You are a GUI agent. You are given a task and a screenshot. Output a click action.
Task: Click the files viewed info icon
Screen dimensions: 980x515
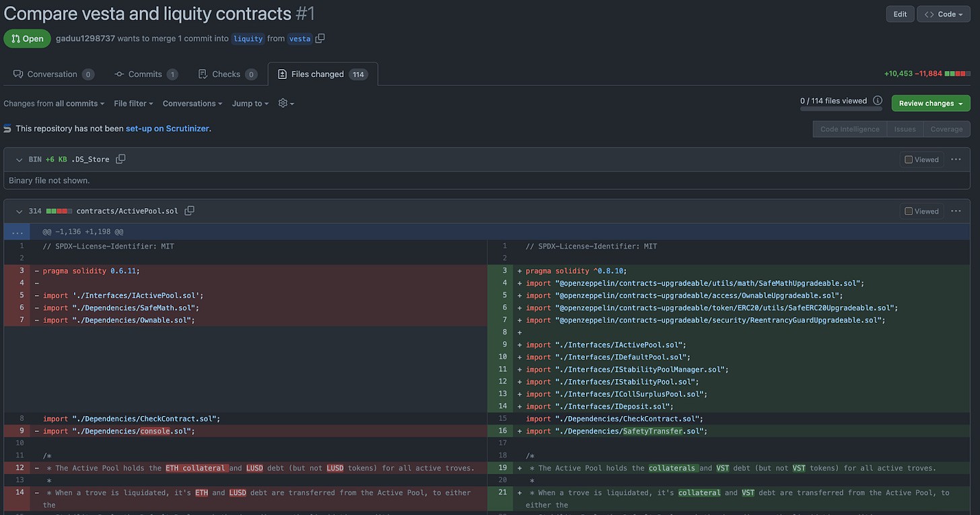click(x=878, y=101)
